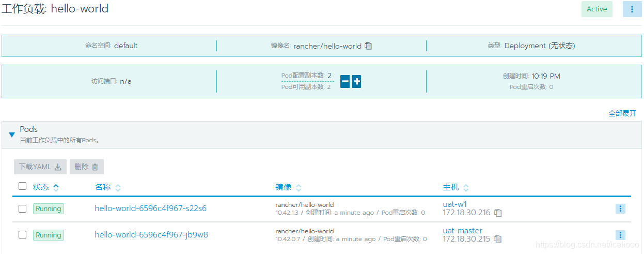Screen dimensions: 644x254
Task: Click the Pod可用副本数 2 text
Action: pos(306,87)
